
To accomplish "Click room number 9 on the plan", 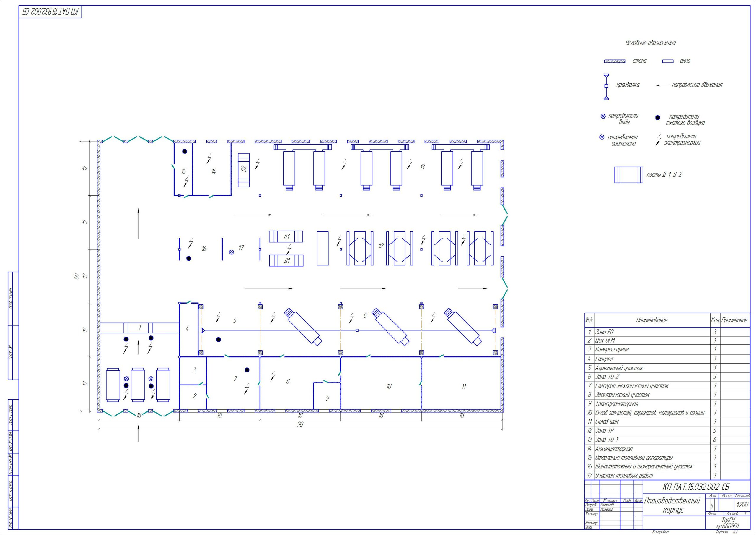I will [x=327, y=398].
